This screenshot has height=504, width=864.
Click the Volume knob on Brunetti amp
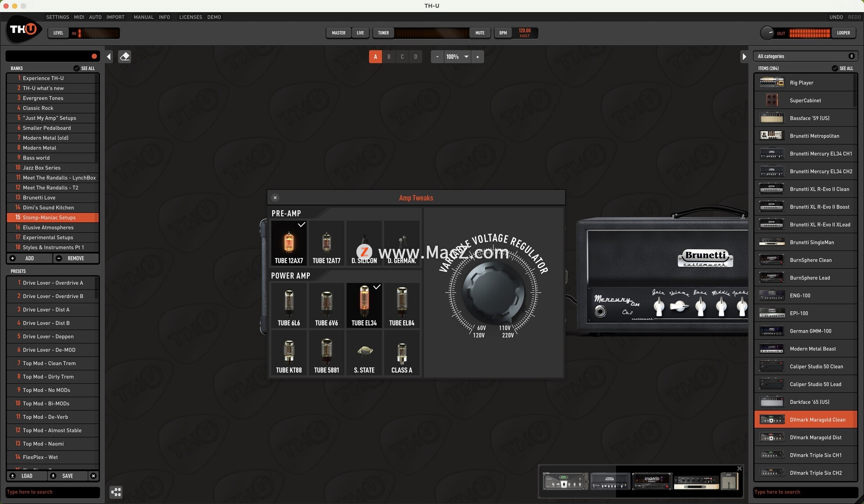(679, 307)
